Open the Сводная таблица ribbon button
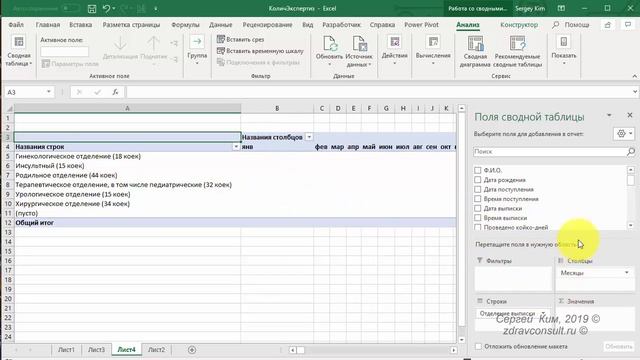 19,51
